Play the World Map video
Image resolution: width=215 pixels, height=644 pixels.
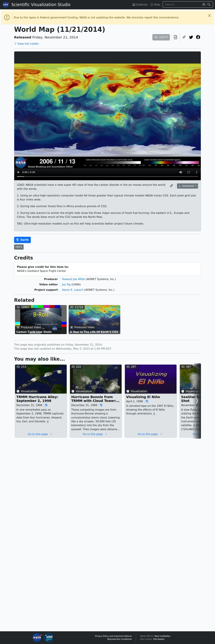[x=18, y=172]
